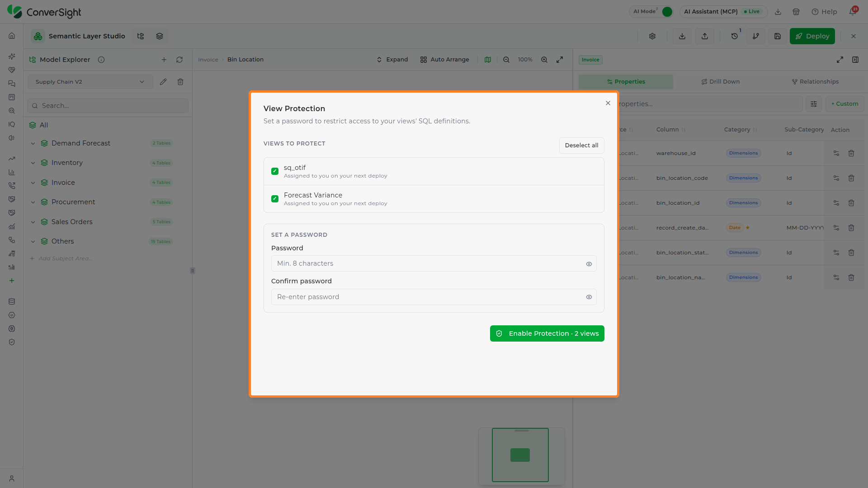Add new model with plus icon

(x=164, y=60)
